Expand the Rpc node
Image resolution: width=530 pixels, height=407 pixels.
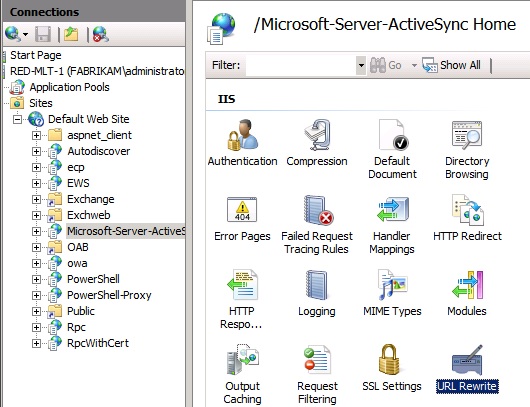pyautogui.click(x=36, y=328)
